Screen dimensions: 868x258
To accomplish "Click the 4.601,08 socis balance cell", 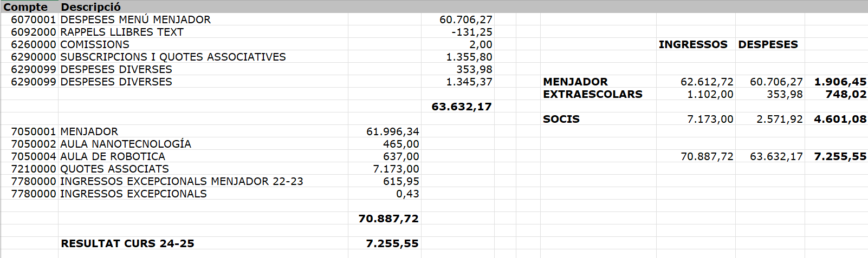I will (x=840, y=119).
